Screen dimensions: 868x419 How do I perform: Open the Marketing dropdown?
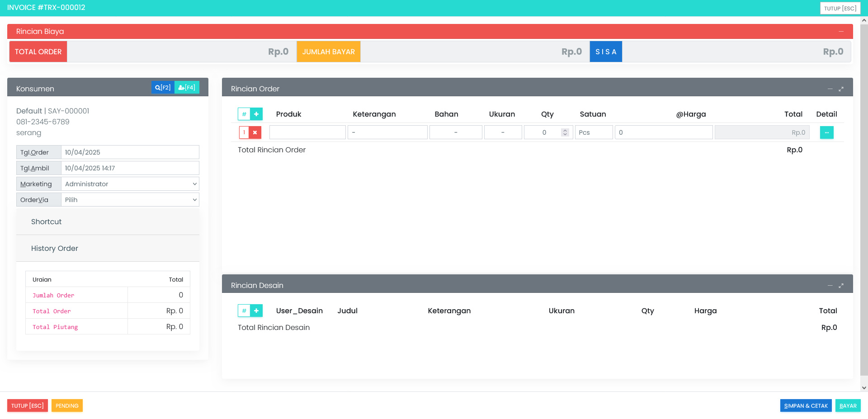click(130, 184)
